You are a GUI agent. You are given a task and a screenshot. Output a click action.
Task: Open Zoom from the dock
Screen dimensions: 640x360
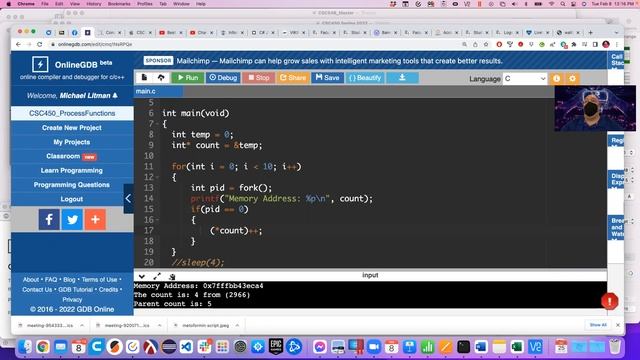373,347
